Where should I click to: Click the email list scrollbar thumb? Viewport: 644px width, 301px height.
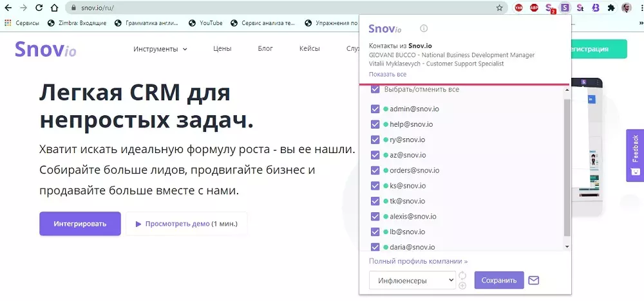[x=567, y=167]
